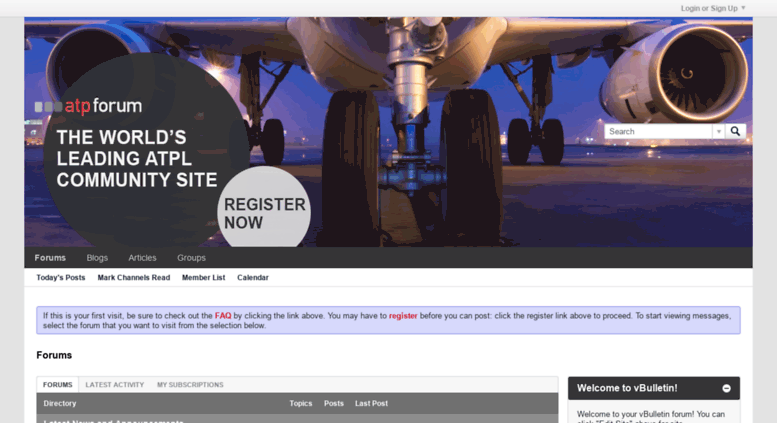
Task: Expand the Login or Sign Up menu
Action: point(713,8)
